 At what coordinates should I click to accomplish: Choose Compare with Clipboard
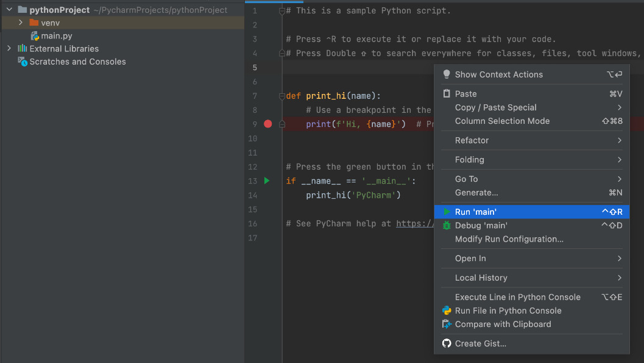532,324
